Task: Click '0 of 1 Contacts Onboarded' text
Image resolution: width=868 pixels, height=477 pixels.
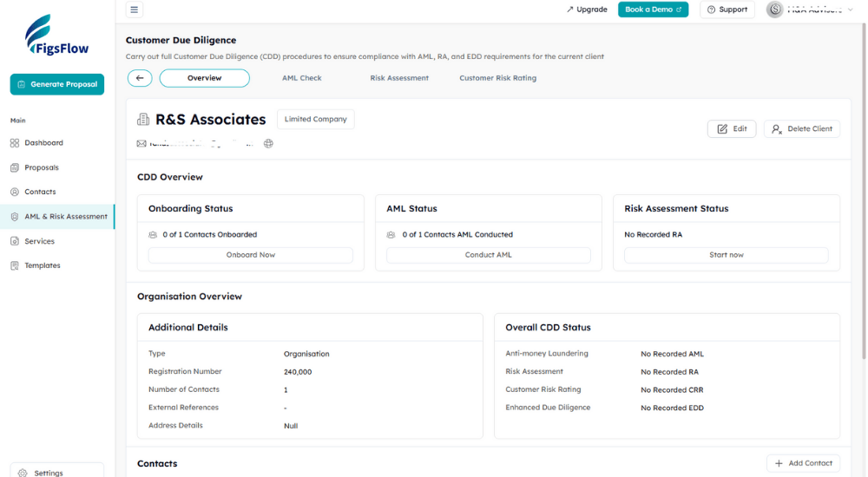Action: click(210, 235)
